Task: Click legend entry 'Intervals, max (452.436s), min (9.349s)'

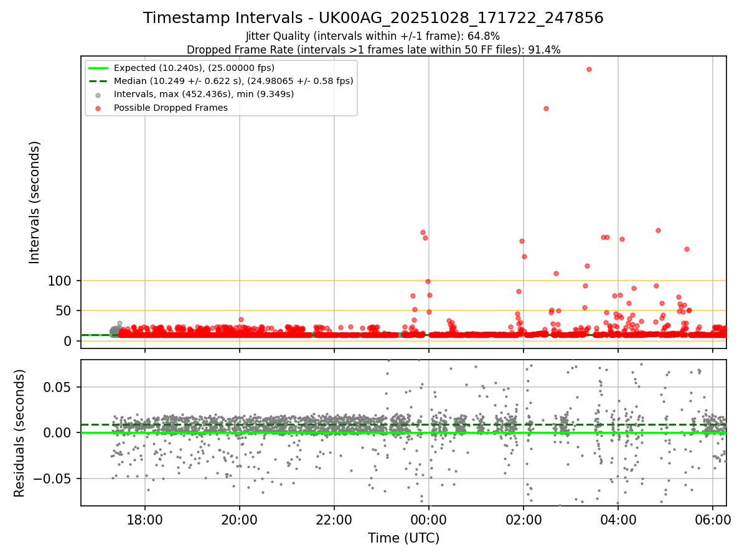Action: click(204, 94)
